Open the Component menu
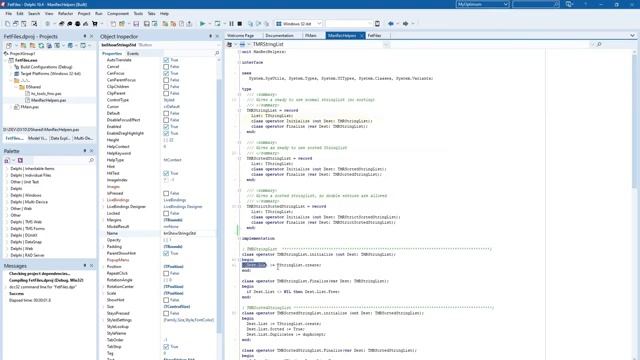This screenshot has width=640, height=360. [x=118, y=13]
